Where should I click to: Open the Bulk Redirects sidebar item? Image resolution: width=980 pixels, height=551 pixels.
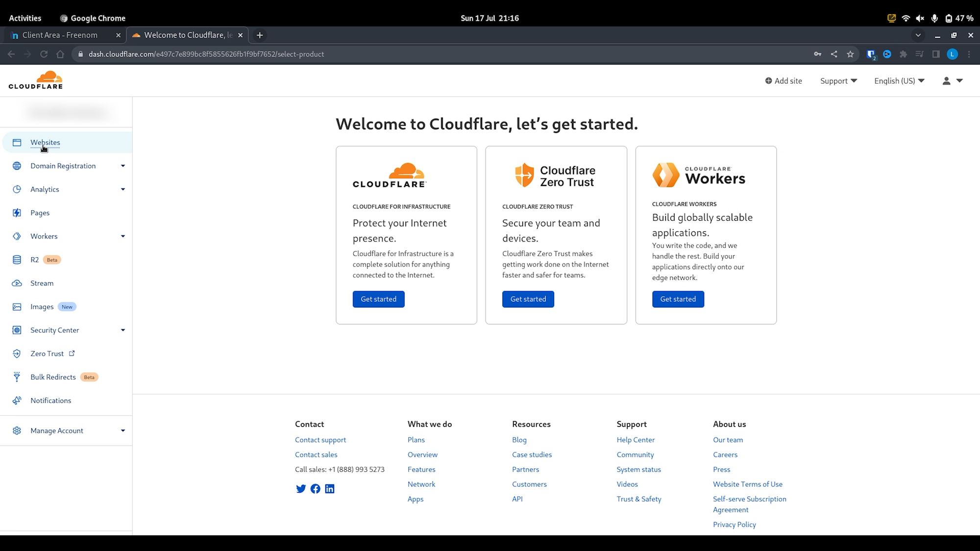tap(67, 377)
